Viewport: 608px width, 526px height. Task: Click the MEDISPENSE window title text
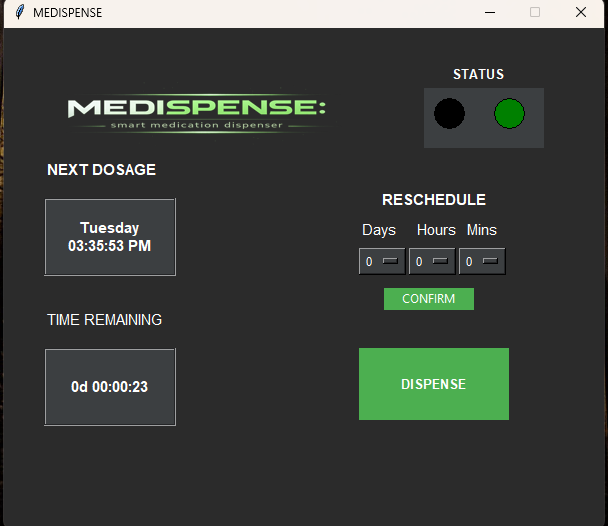click(x=67, y=13)
